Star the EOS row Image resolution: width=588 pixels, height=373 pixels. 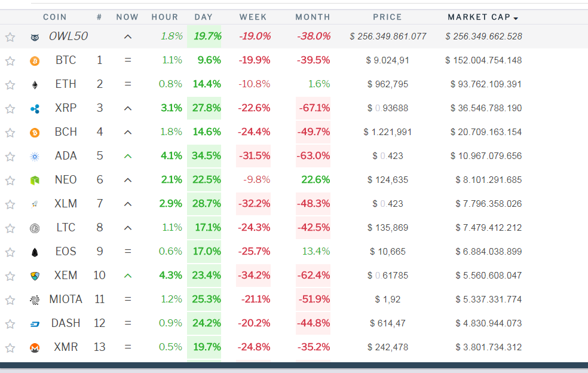(10, 252)
